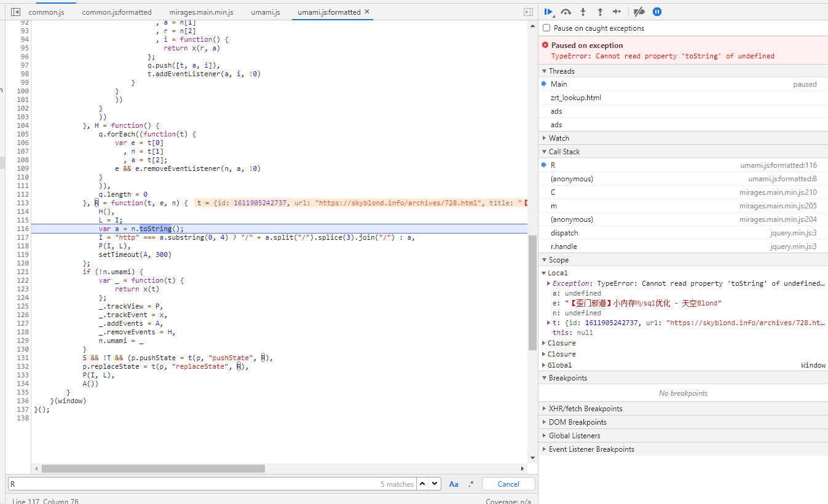Click inside the search input field

[184, 484]
